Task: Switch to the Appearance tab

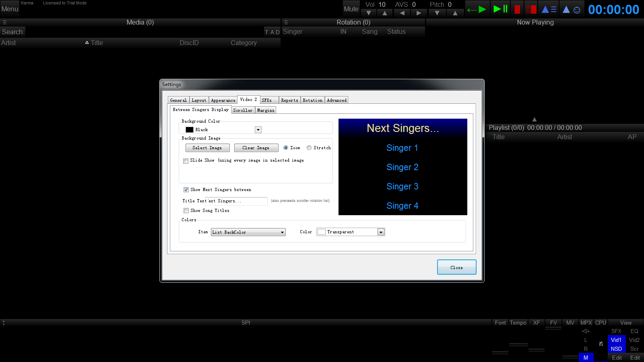Action: (x=223, y=100)
